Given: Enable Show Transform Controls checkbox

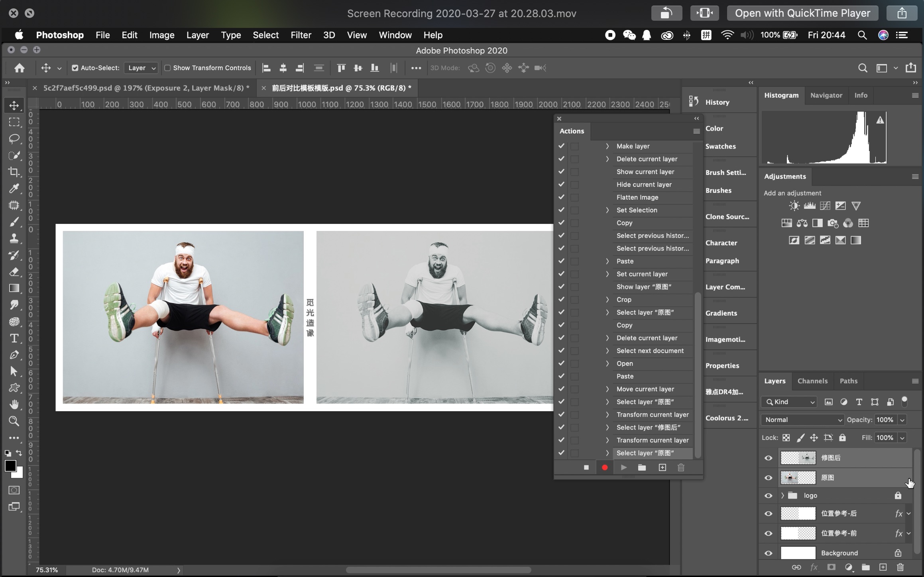Looking at the screenshot, I should tap(167, 68).
